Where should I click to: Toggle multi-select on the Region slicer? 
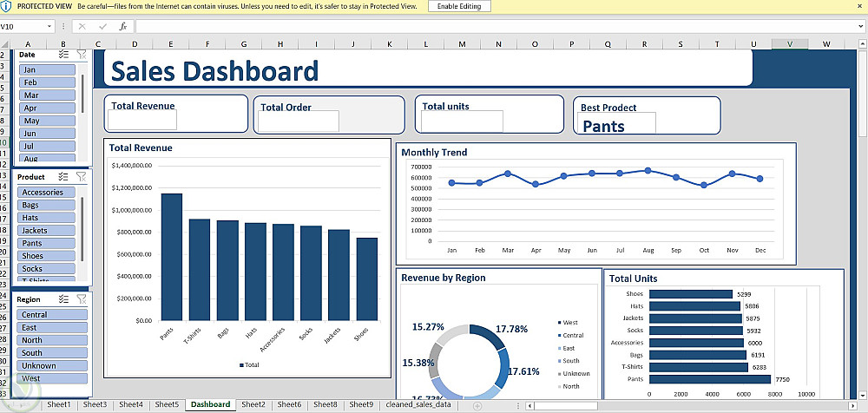click(63, 299)
